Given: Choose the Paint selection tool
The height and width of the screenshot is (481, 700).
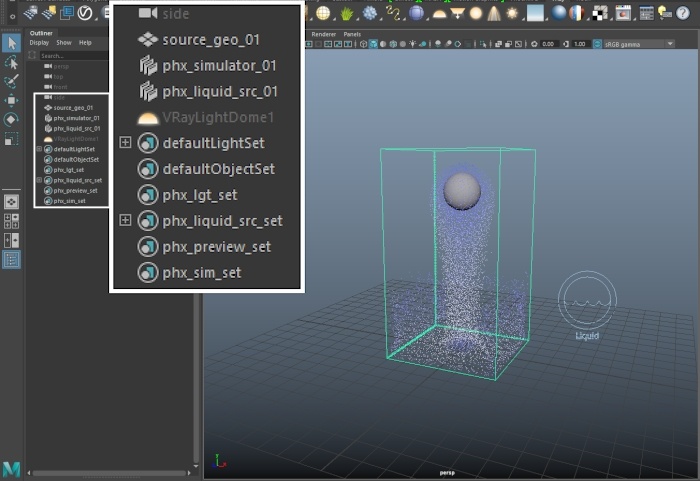Looking at the screenshot, I should pos(12,81).
